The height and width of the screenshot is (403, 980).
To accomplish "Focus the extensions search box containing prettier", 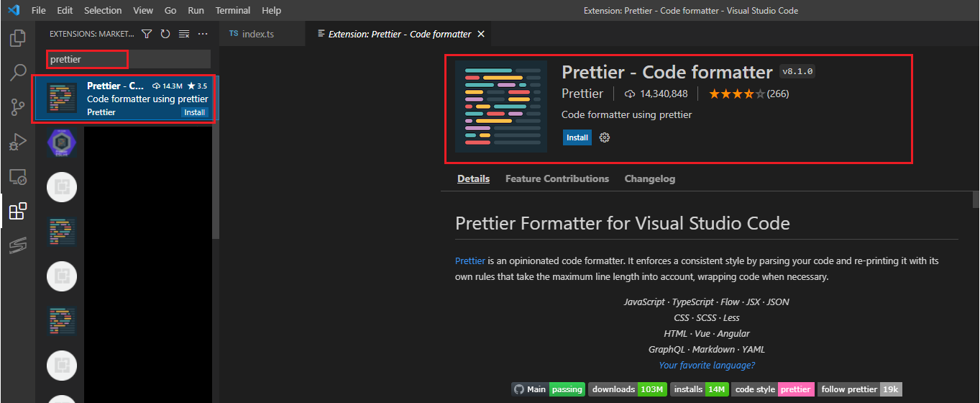I will coord(129,59).
